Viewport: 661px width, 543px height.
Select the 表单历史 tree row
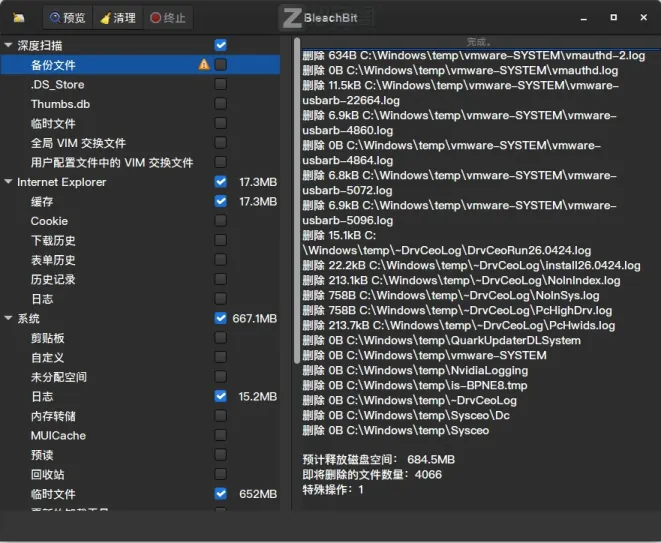(140, 260)
